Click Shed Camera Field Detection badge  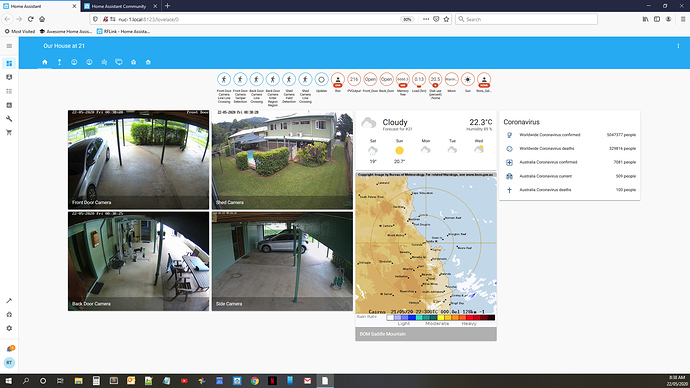[x=289, y=80]
